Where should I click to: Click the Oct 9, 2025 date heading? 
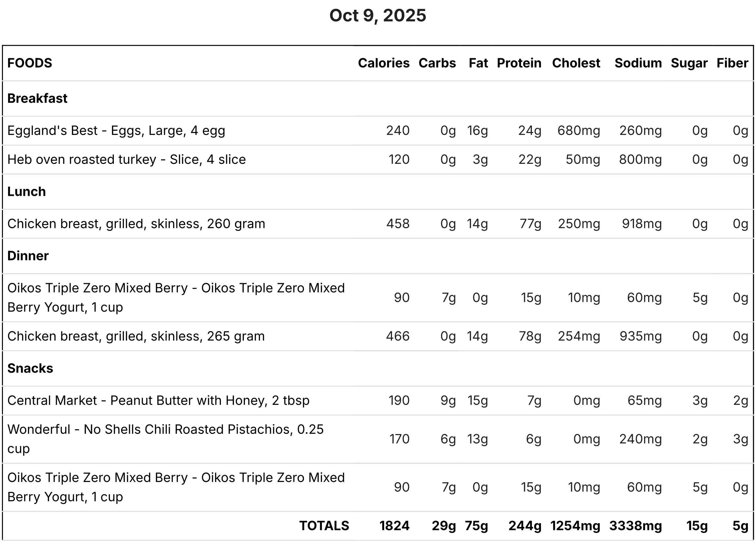point(378,15)
